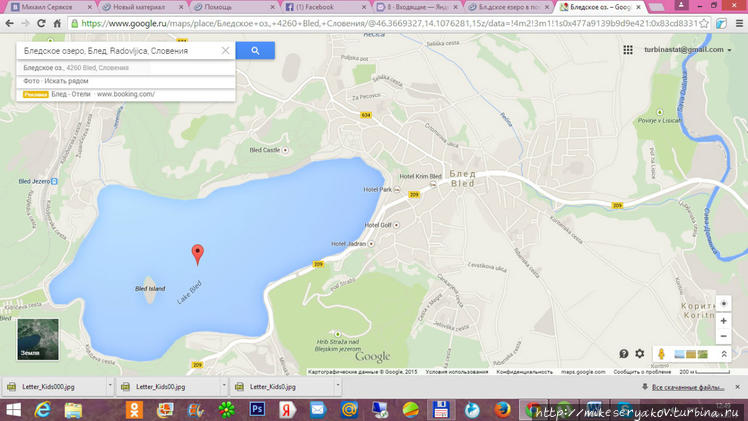This screenshot has width=748, height=421.
Task: Open dropdown arrow for Letter_Kids00.jpg download
Action: [x=223, y=387]
